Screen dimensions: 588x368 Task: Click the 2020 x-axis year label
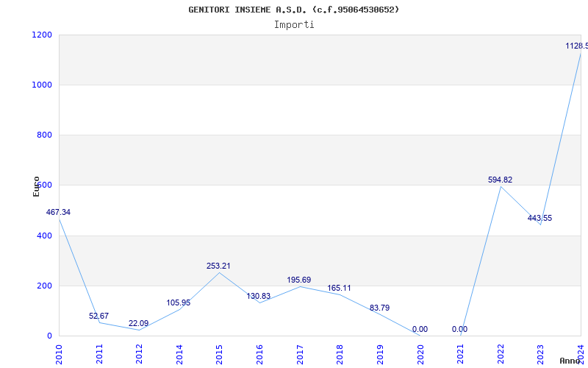(x=420, y=355)
